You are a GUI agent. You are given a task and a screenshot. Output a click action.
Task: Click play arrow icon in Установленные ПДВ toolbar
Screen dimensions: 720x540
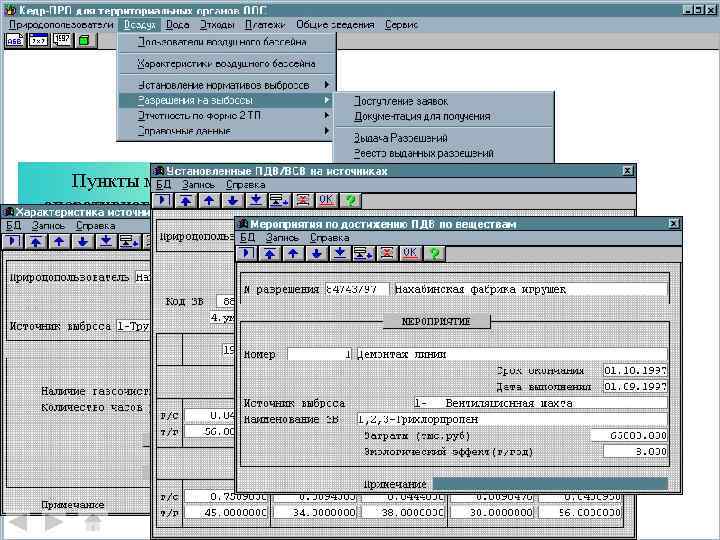(x=163, y=200)
